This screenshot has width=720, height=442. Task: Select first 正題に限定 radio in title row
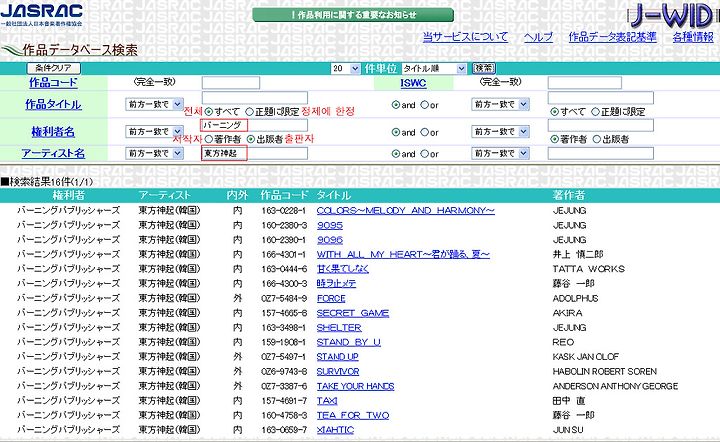coord(249,112)
